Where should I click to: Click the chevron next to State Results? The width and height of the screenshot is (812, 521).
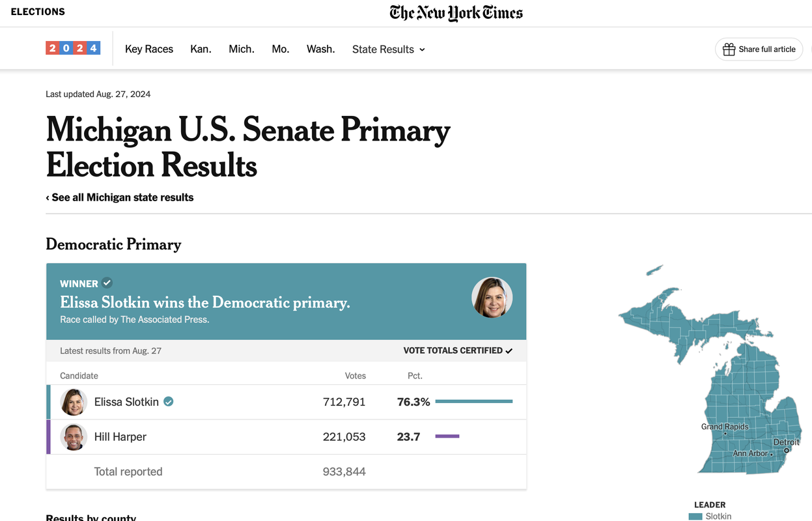coord(422,49)
